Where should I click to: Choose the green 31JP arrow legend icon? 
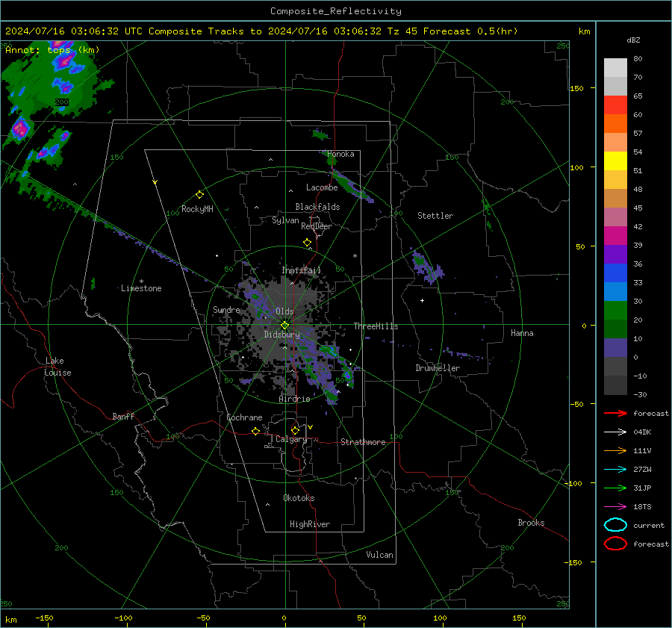tap(615, 488)
